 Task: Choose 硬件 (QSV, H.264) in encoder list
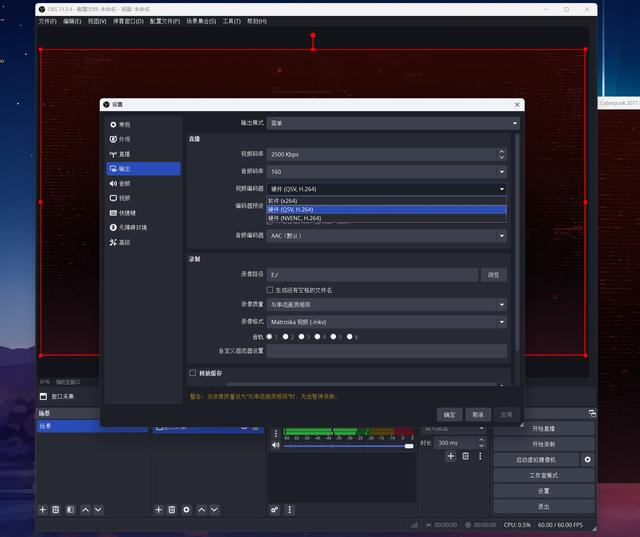point(387,209)
